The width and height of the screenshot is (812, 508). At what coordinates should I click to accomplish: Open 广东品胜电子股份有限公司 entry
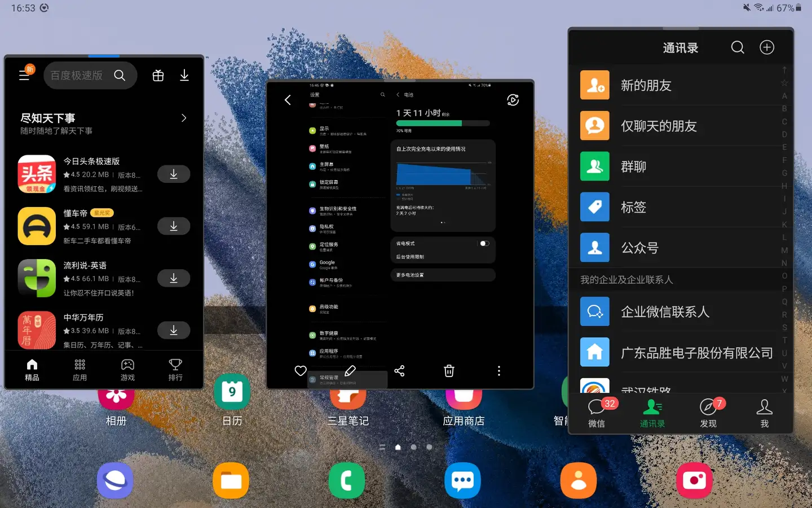[x=677, y=352]
